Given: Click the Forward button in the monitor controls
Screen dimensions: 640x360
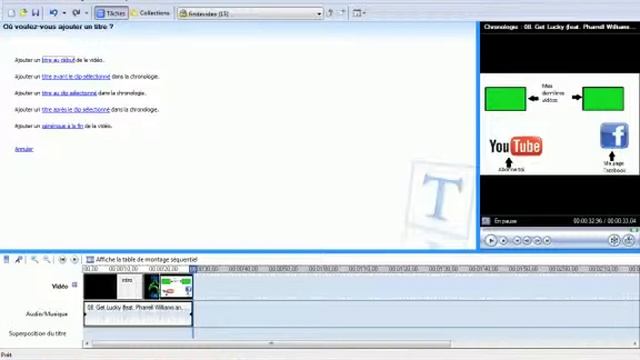Looking at the screenshot, I should click(547, 241).
